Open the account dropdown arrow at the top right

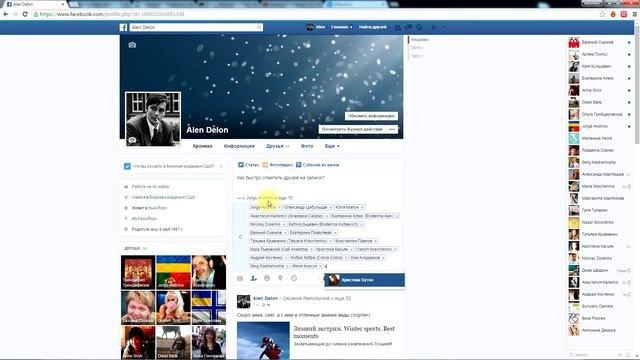443,27
